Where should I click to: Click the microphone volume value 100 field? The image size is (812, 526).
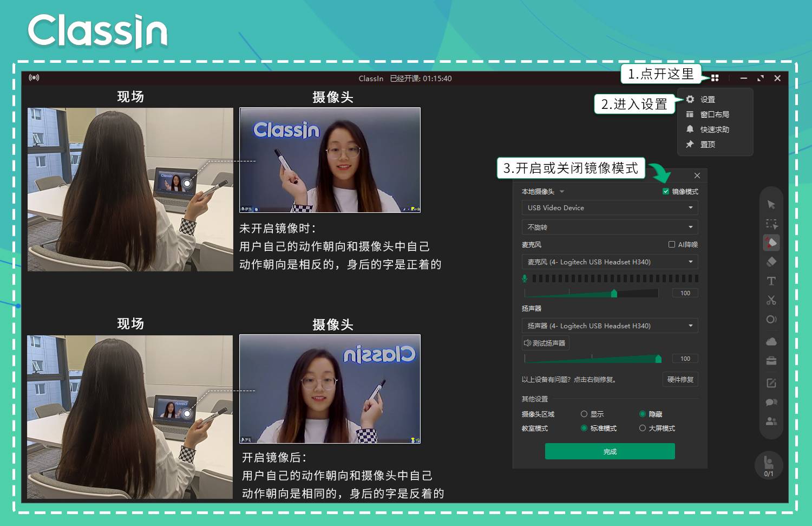[x=685, y=293]
